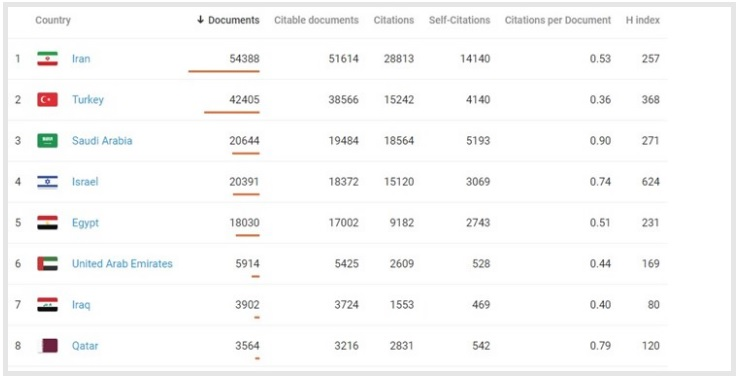Viewport: 740px width, 377px height.
Task: Select citations per document 0.90
Action: [x=600, y=141]
